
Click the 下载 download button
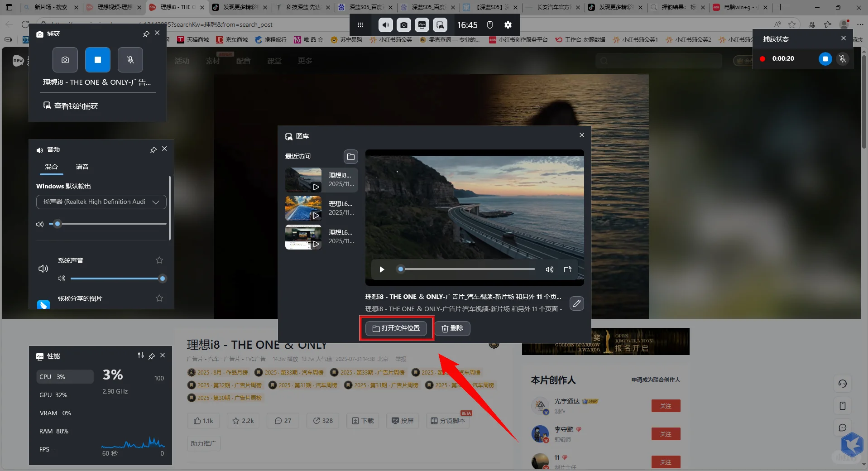pos(363,421)
